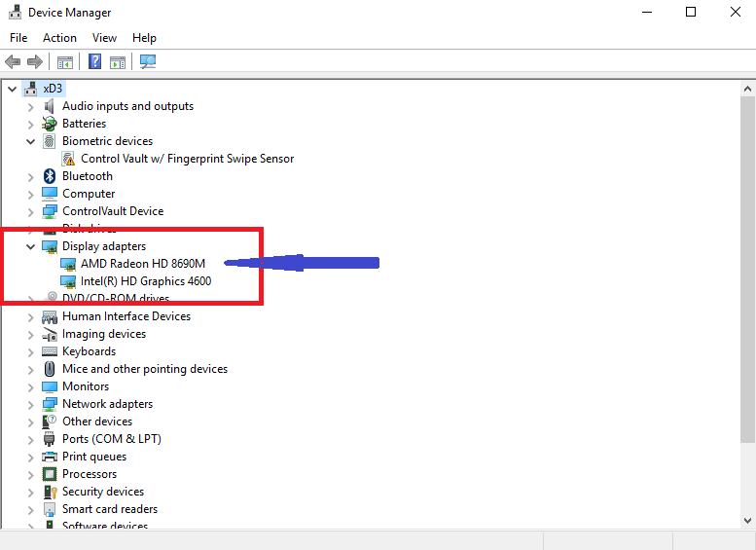
Task: Click the Show/Hide Action Pane toolbar icon
Action: tap(118, 62)
